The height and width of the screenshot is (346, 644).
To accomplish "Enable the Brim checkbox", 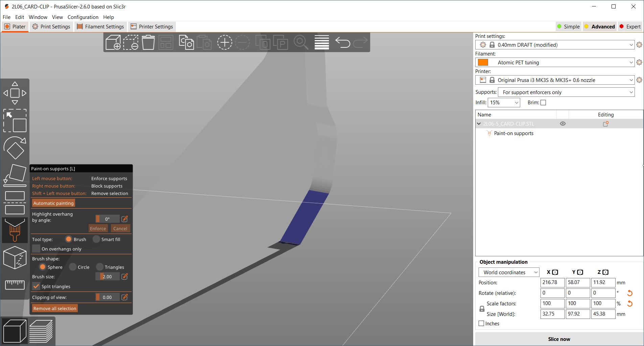I will pyautogui.click(x=543, y=103).
